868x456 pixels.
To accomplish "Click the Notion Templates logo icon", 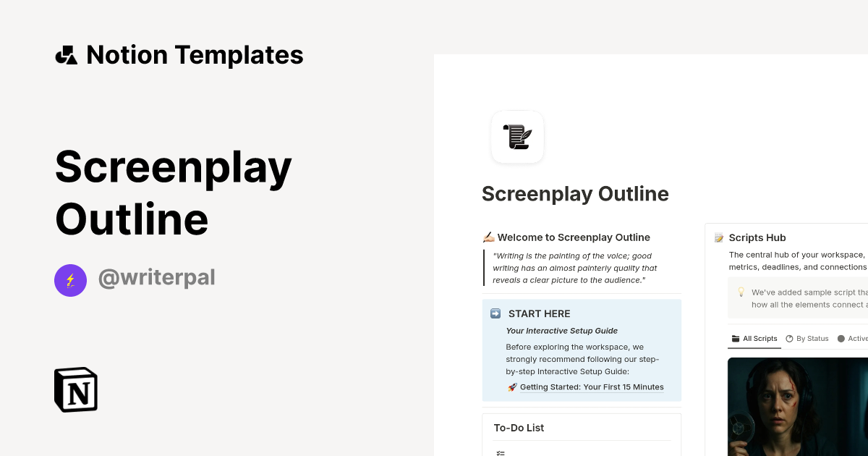I will [x=66, y=54].
